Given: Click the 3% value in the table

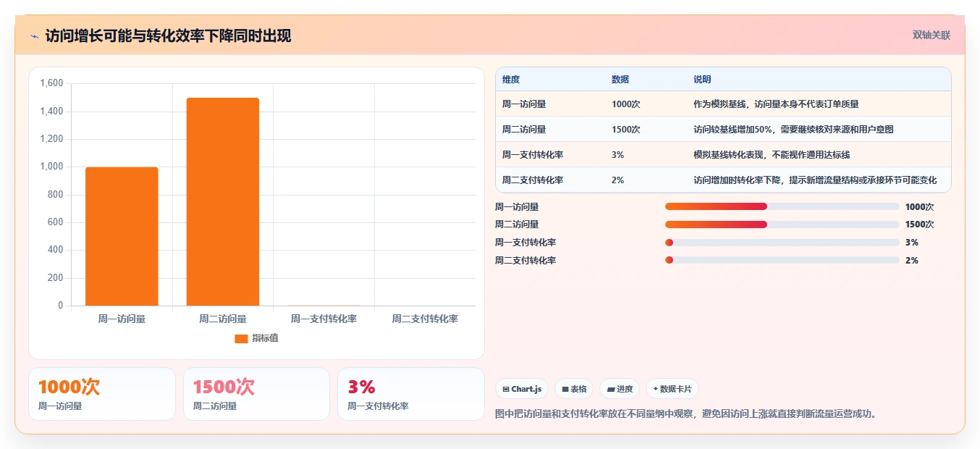Looking at the screenshot, I should coord(617,155).
